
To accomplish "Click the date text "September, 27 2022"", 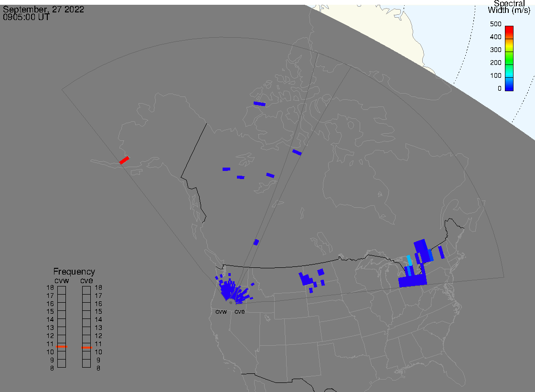I will 43,9.
